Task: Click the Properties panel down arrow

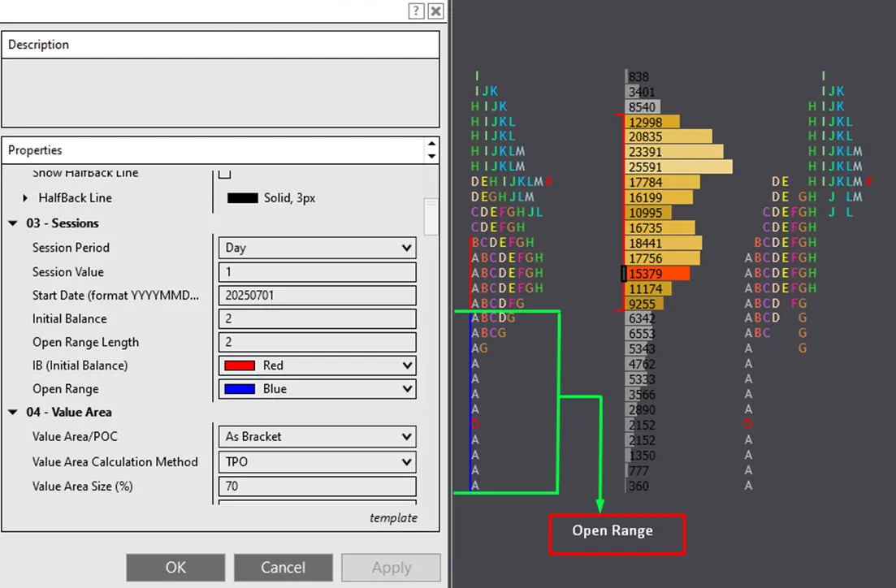Action: coord(431,156)
